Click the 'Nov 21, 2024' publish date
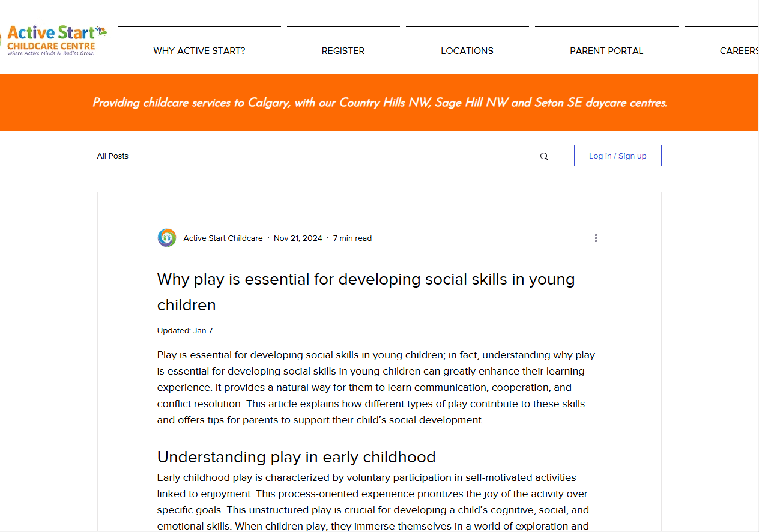Image resolution: width=759 pixels, height=532 pixels. pos(298,238)
